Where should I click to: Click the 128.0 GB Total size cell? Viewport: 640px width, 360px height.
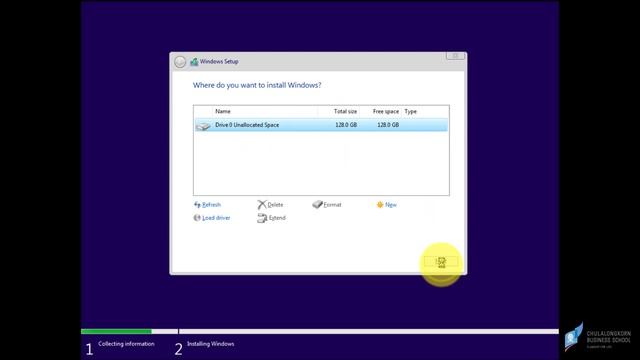[x=346, y=125]
